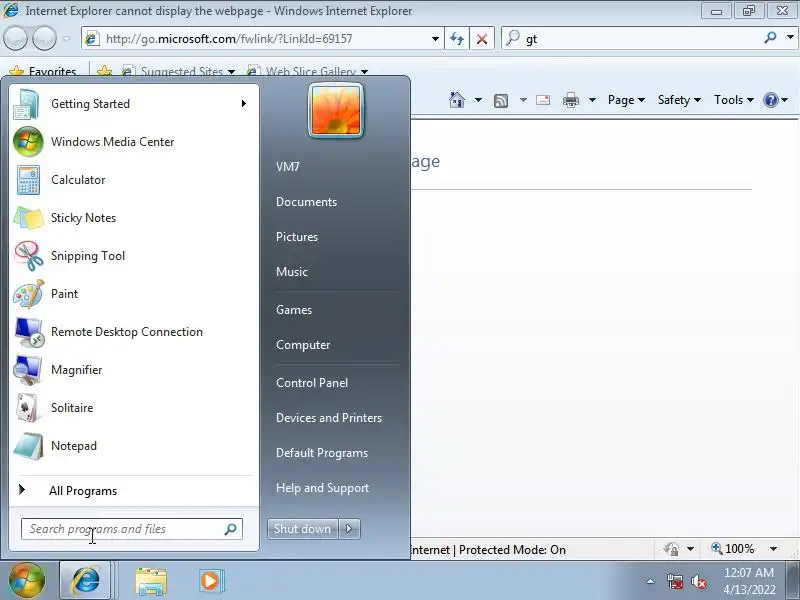Click the Refresh button in Internet Explorer
Screen dimensions: 800x600
[x=457, y=39]
